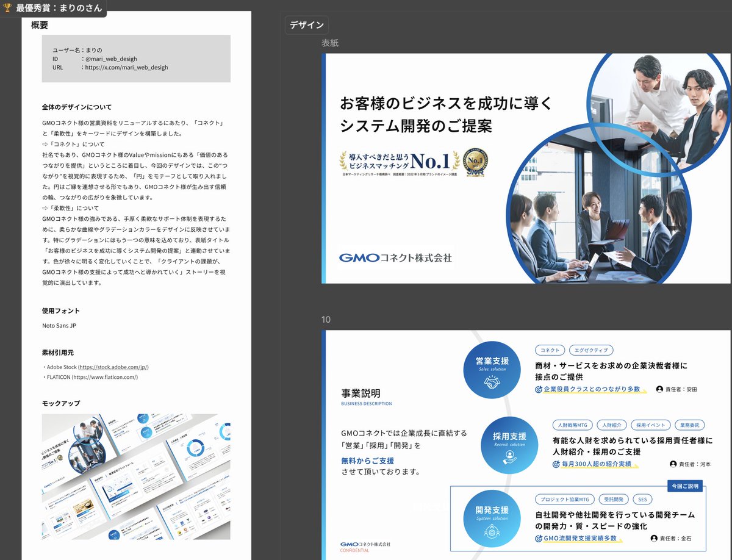Select the 表紙 frame label

[x=330, y=43]
